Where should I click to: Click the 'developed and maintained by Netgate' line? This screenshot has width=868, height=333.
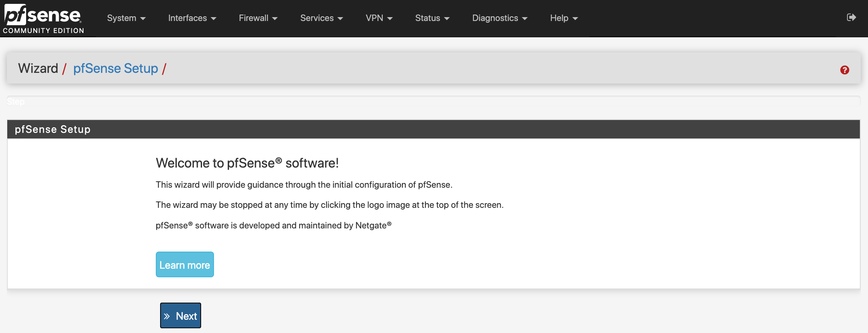click(273, 225)
